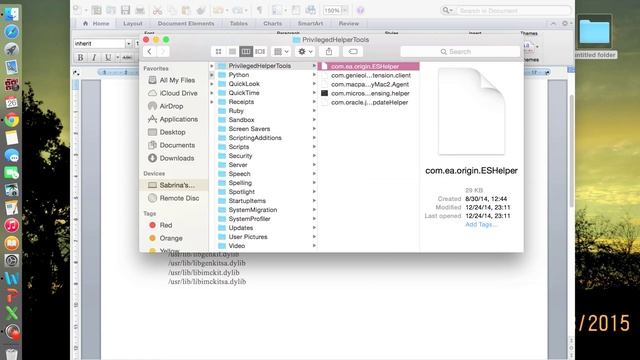640x360 pixels.
Task: Switch Finder to list view
Action: (232, 51)
